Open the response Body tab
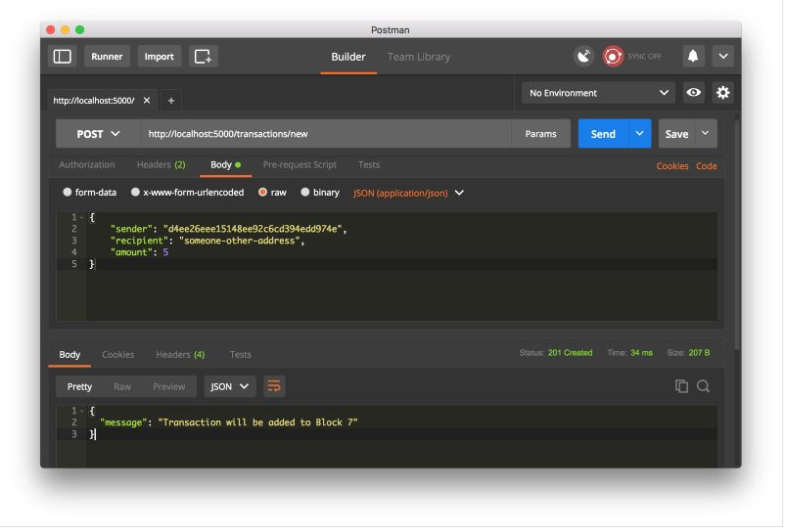The width and height of the screenshot is (786, 532). pos(69,355)
